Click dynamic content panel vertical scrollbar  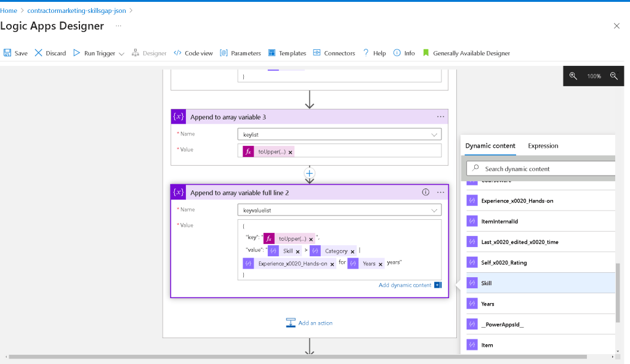(x=618, y=293)
